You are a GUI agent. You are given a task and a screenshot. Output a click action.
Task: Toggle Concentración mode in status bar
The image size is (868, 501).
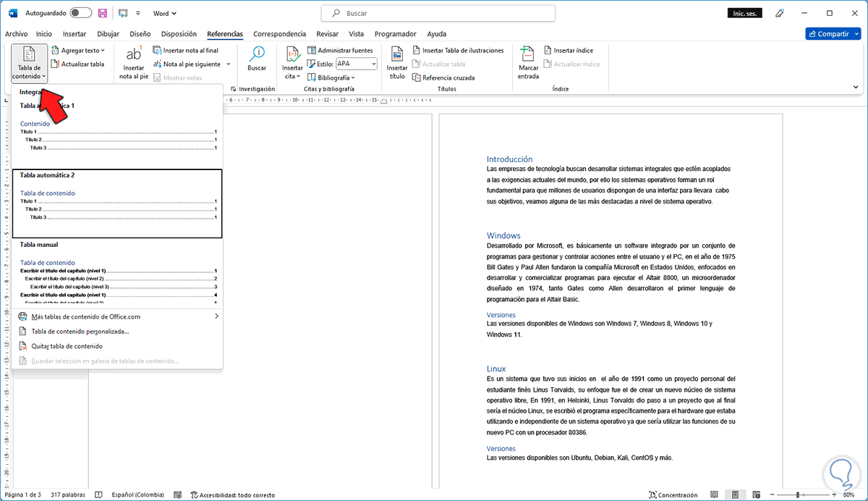tap(673, 495)
